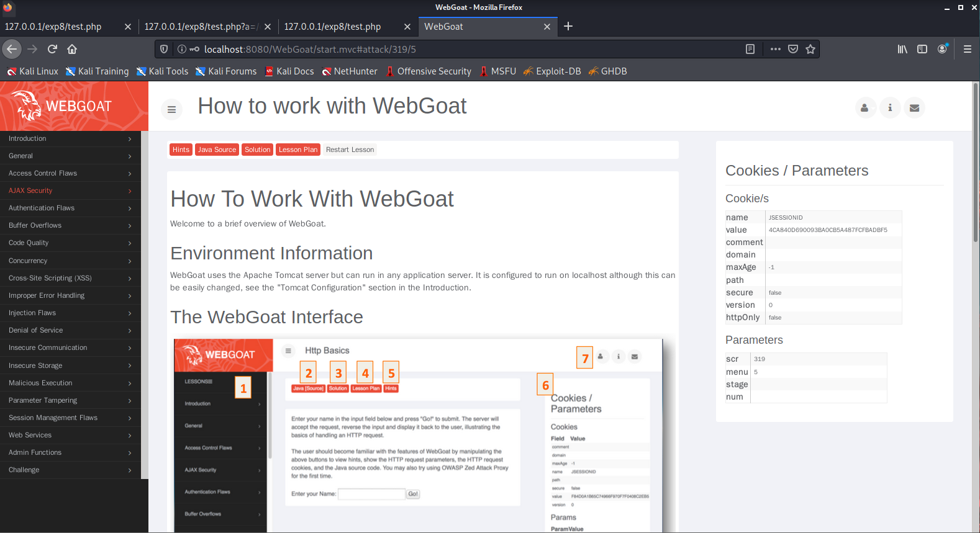
Task: Expand Access Control Flaws category
Action: tap(70, 173)
